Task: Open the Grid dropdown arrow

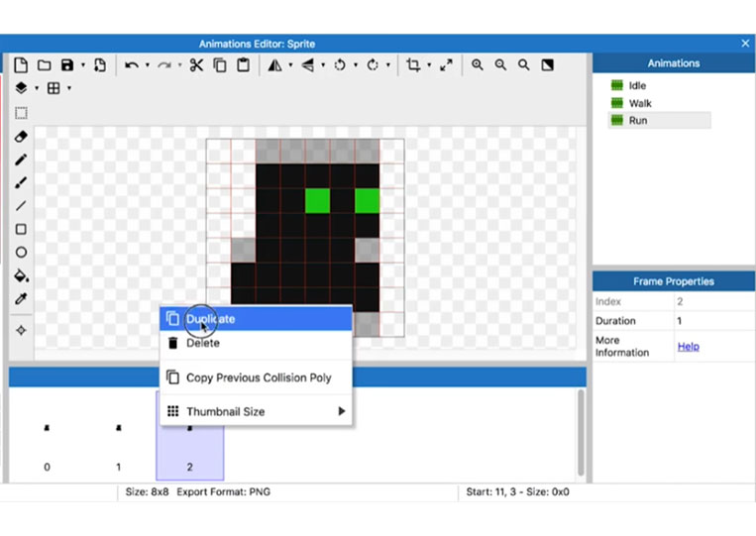Action: (69, 88)
